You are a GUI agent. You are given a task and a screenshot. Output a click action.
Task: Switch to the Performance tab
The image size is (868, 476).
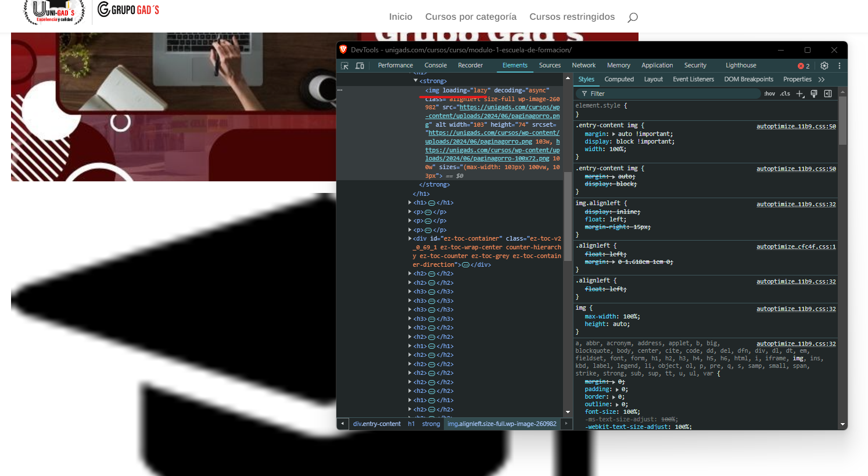[x=395, y=66]
